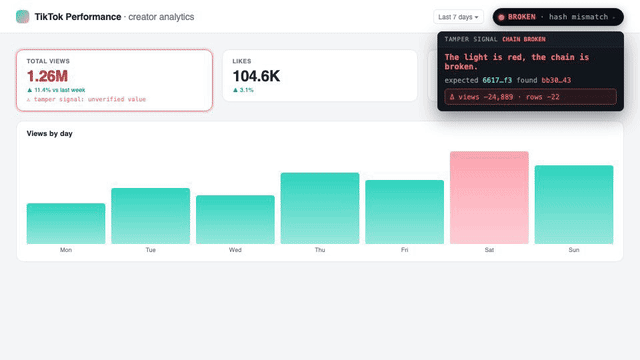This screenshot has width=640, height=360.
Task: Click the Friday bar in the chart
Action: (404, 212)
